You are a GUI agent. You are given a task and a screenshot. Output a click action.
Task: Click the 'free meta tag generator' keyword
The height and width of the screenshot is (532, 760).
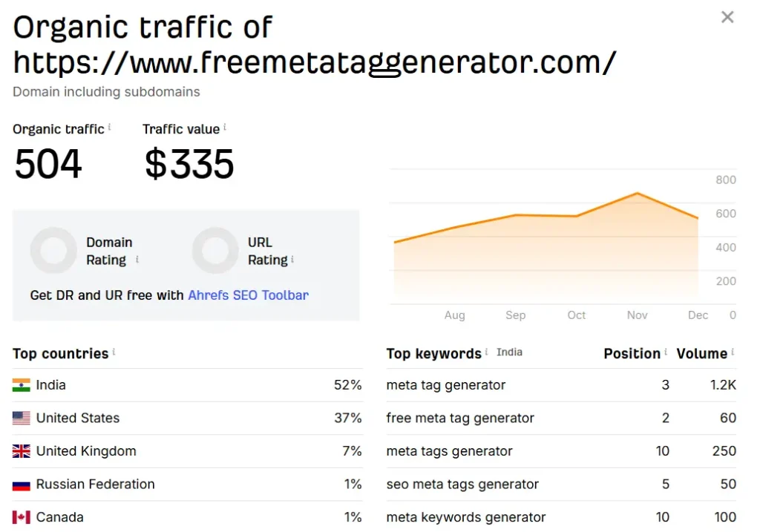pos(460,418)
